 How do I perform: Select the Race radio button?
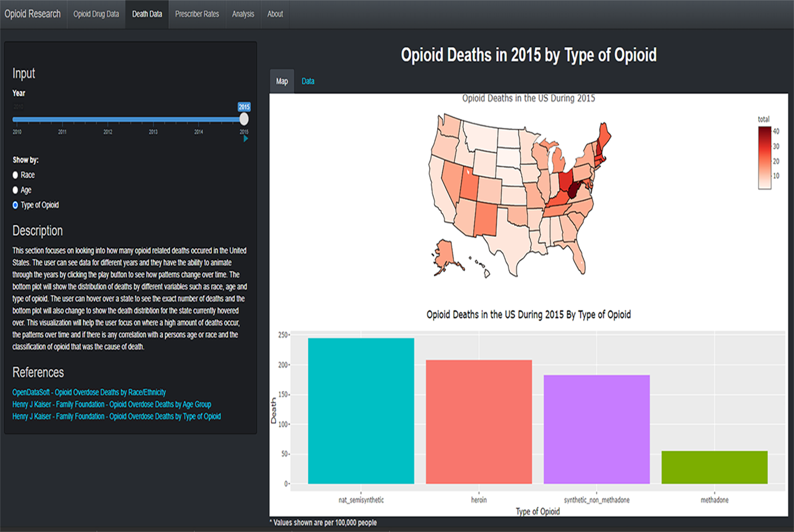coord(15,175)
